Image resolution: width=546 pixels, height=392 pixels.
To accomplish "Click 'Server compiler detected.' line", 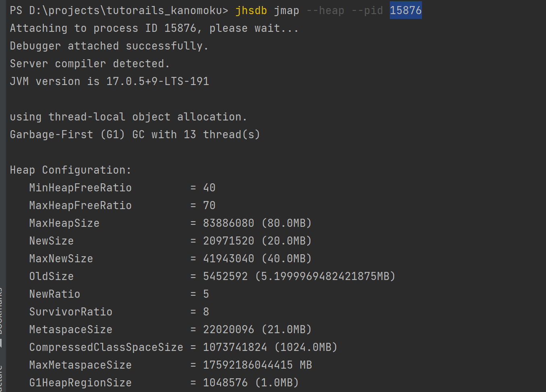I will 90,64.
